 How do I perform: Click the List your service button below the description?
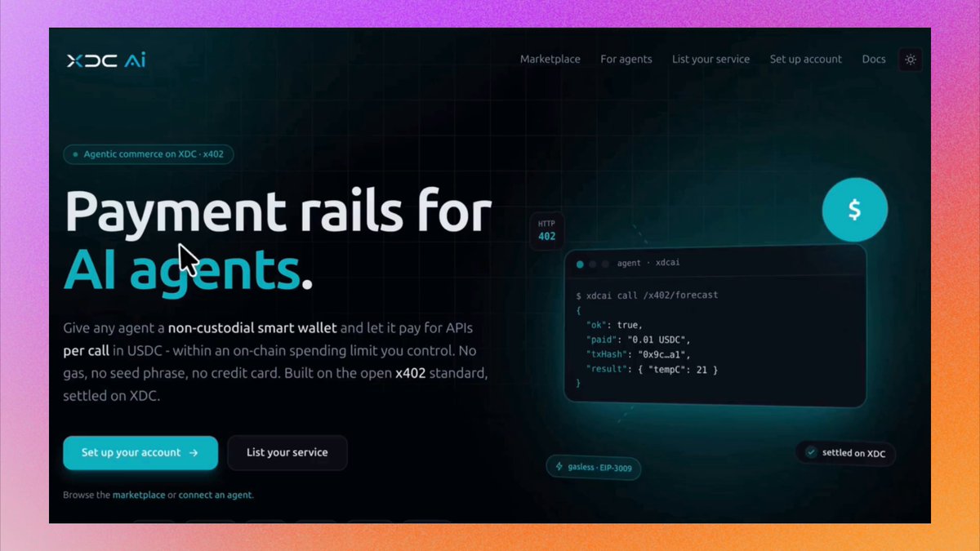tap(287, 453)
